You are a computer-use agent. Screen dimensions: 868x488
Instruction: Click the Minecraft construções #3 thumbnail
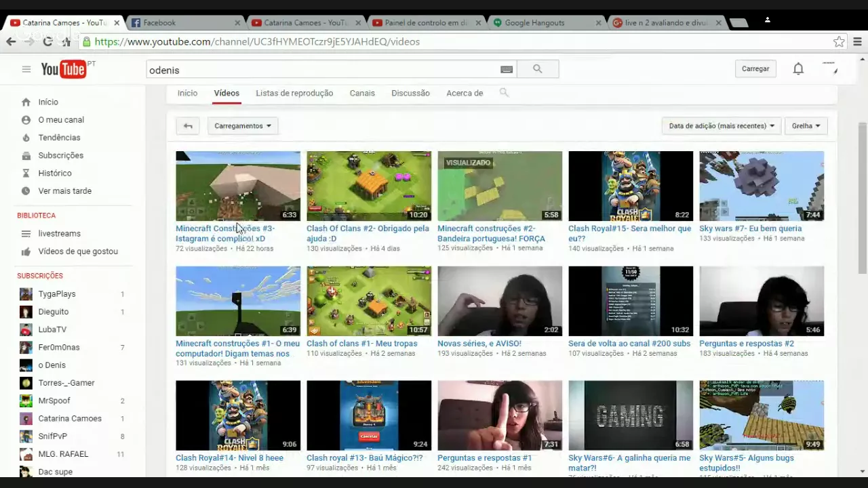click(x=238, y=186)
